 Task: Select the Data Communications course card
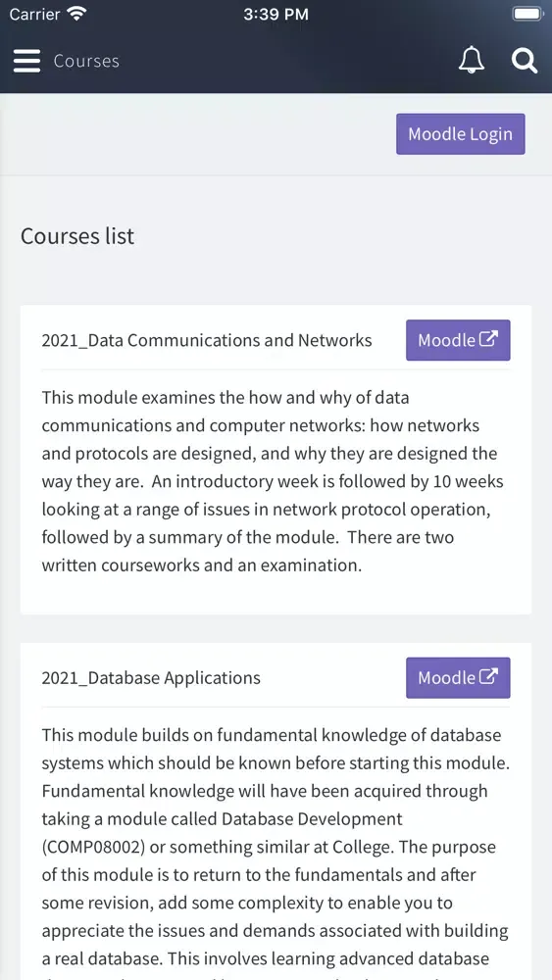[276, 460]
